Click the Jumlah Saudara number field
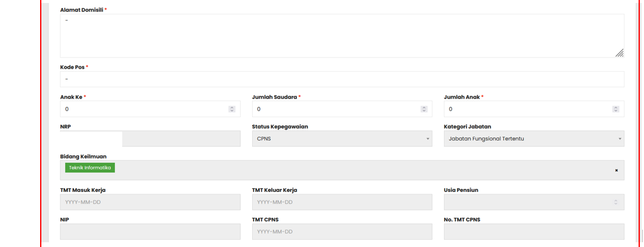Viewport: 644px width, 247px height. tap(335, 109)
